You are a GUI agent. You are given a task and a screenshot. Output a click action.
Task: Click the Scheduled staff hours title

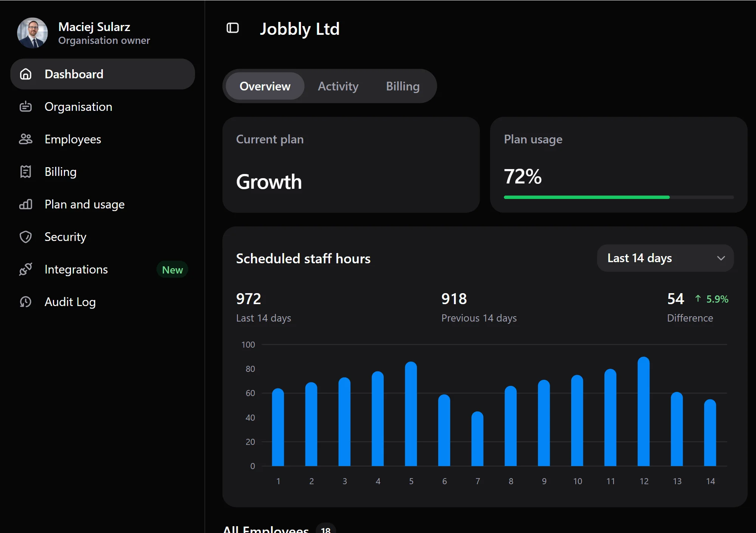click(x=303, y=259)
